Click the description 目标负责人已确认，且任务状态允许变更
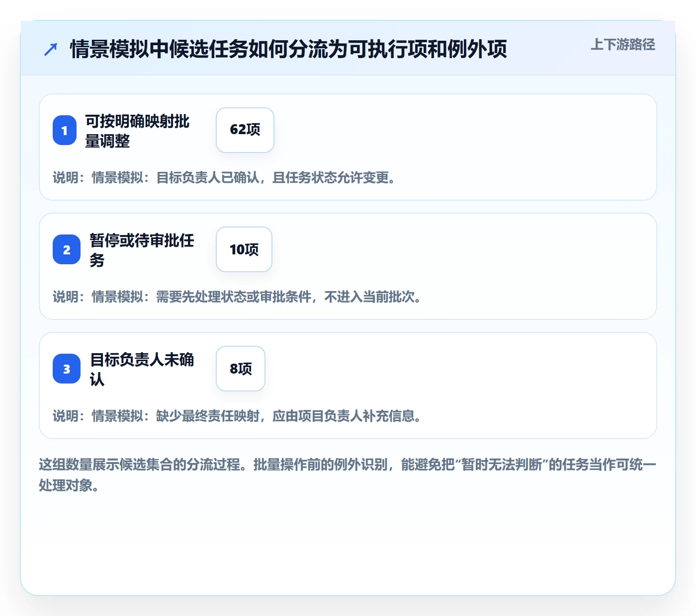 [275, 178]
